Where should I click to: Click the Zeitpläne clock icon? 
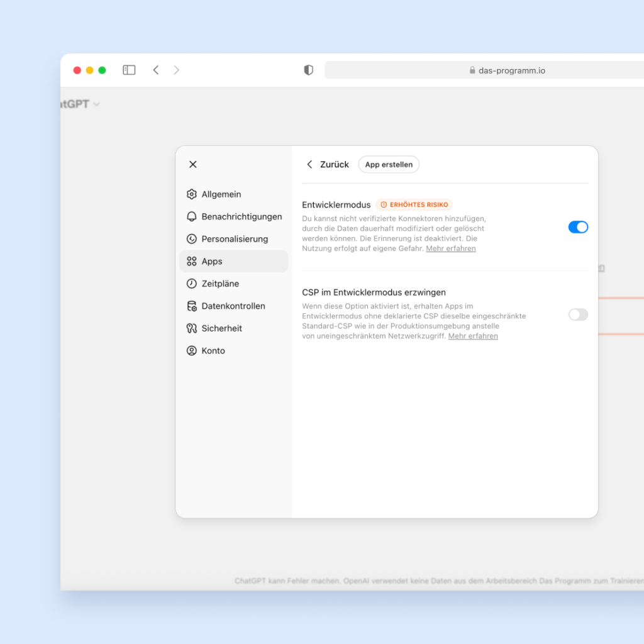click(192, 284)
